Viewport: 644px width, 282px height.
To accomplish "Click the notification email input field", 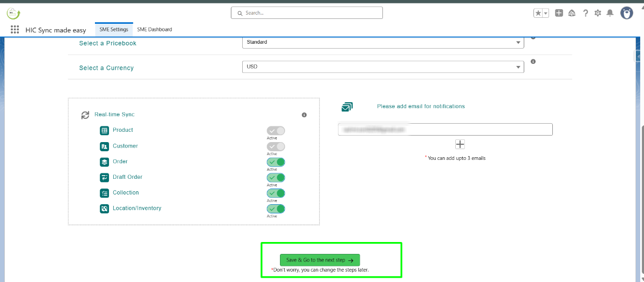I will tap(445, 129).
